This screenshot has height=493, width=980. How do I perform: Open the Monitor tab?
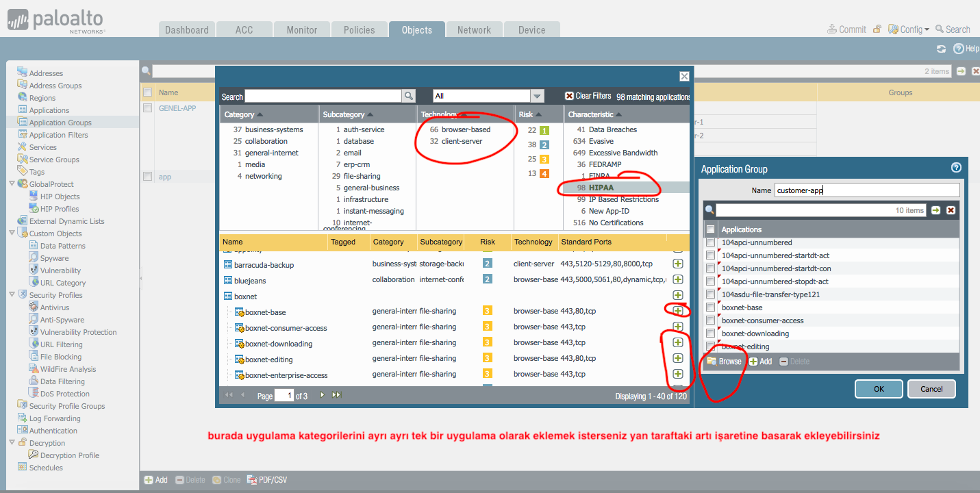click(x=301, y=30)
